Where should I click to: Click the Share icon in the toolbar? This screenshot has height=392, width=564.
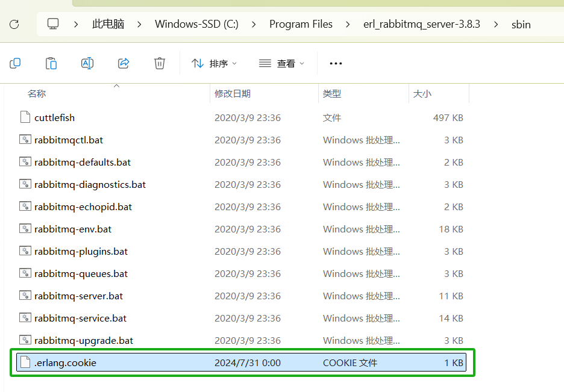[124, 64]
